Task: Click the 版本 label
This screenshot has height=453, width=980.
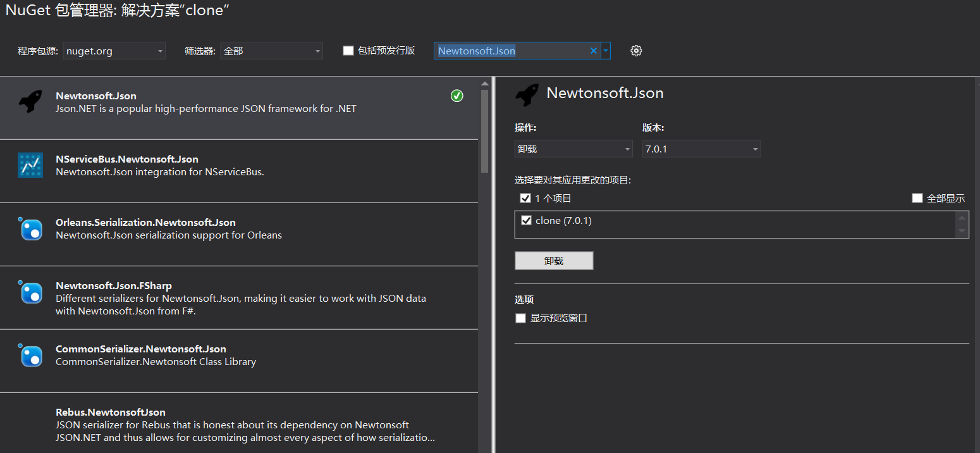Action: pos(653,128)
